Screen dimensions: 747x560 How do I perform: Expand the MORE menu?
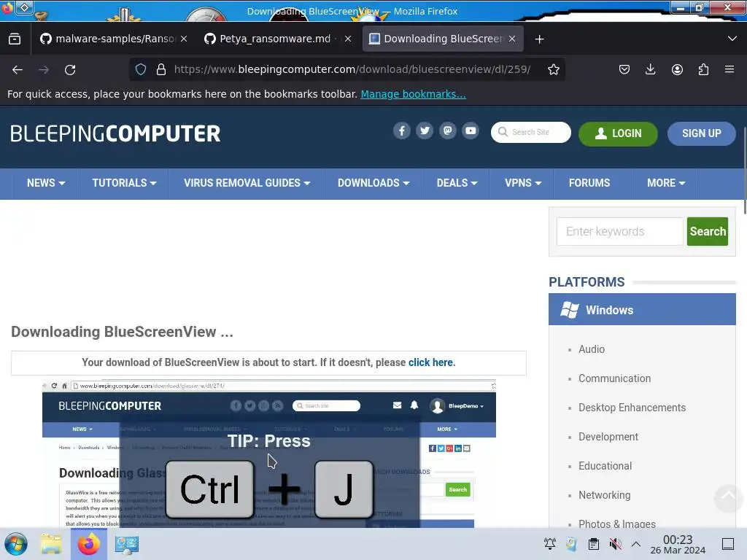[665, 183]
